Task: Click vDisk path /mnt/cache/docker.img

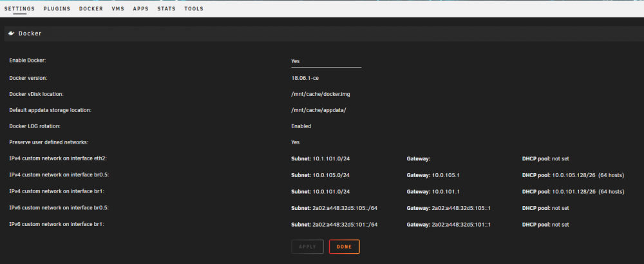Action: [320, 94]
